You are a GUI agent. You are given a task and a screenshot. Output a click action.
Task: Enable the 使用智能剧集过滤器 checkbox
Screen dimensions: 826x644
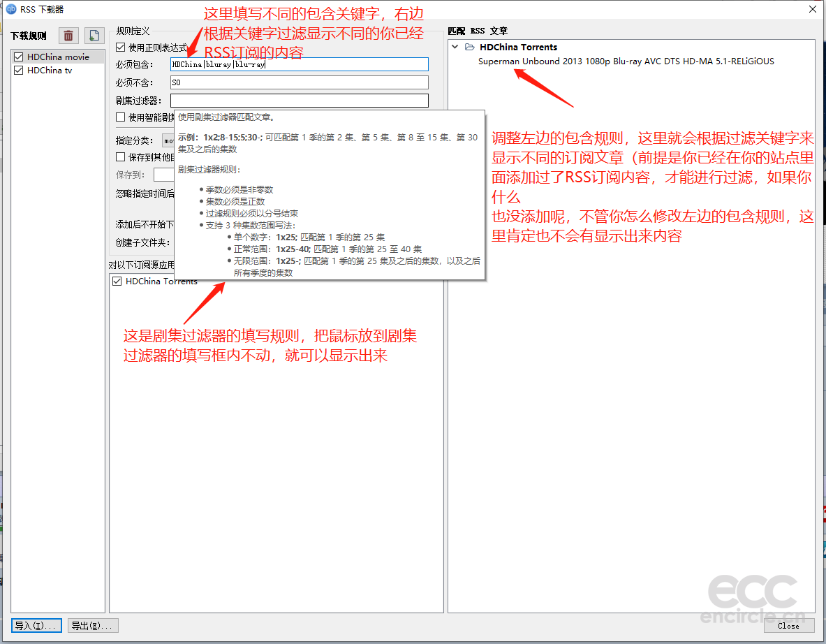pos(121,117)
